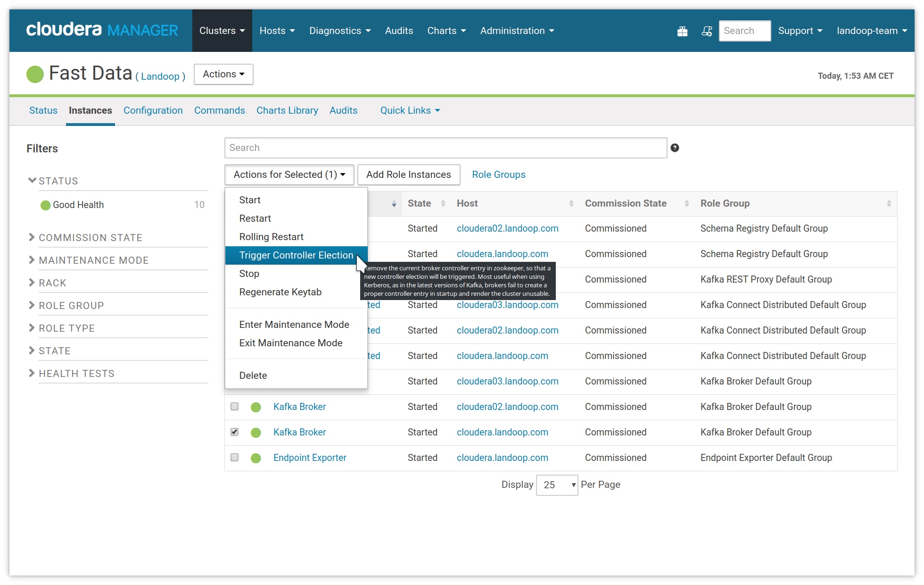Click the Fast Data green health status circle
Viewport: 924px width, 585px height.
click(35, 74)
